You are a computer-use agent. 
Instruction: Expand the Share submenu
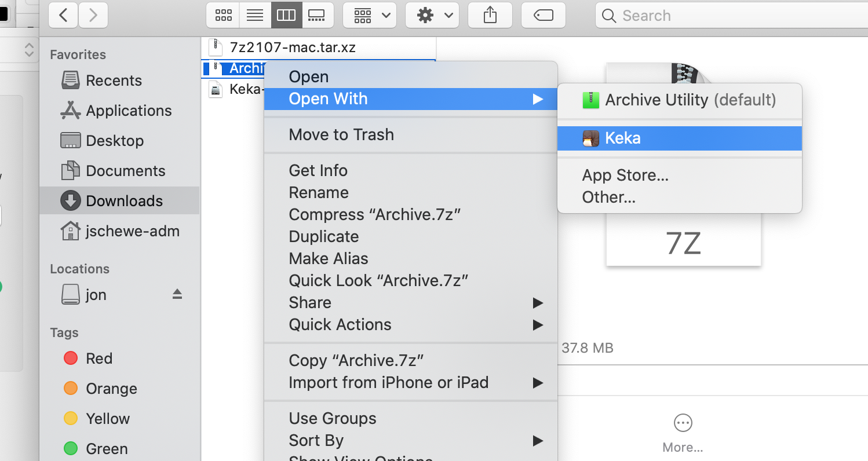point(411,302)
